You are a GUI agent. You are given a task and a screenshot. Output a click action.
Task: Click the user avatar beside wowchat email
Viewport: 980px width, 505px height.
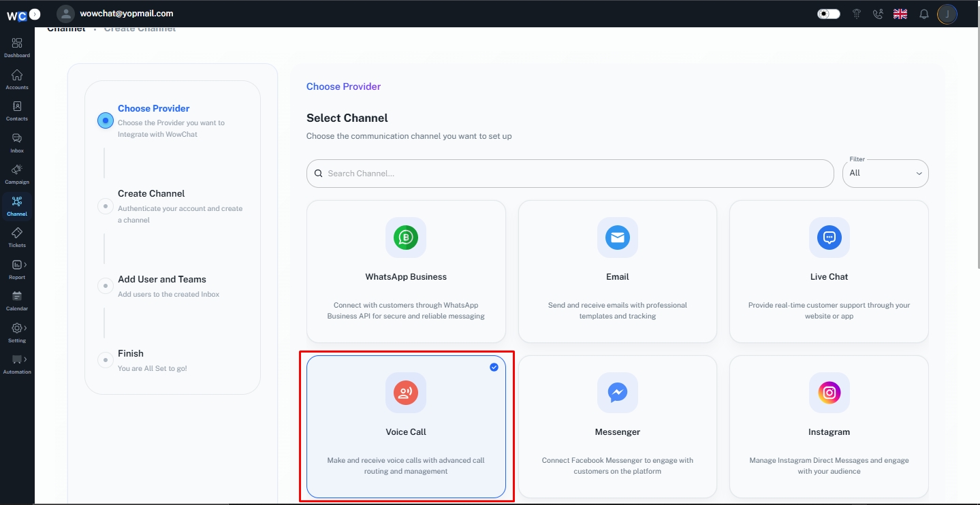pyautogui.click(x=65, y=14)
